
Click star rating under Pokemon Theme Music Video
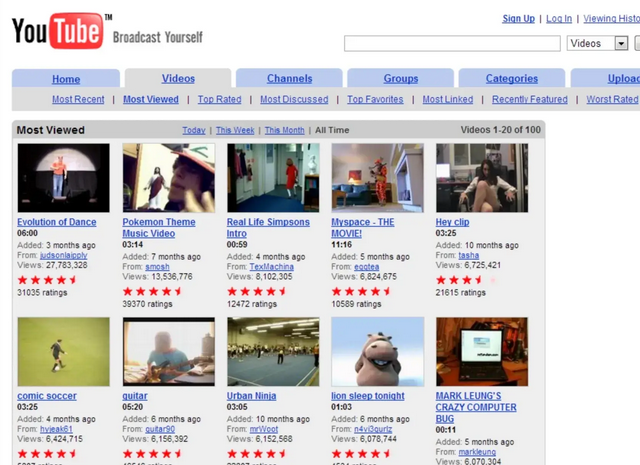152,291
